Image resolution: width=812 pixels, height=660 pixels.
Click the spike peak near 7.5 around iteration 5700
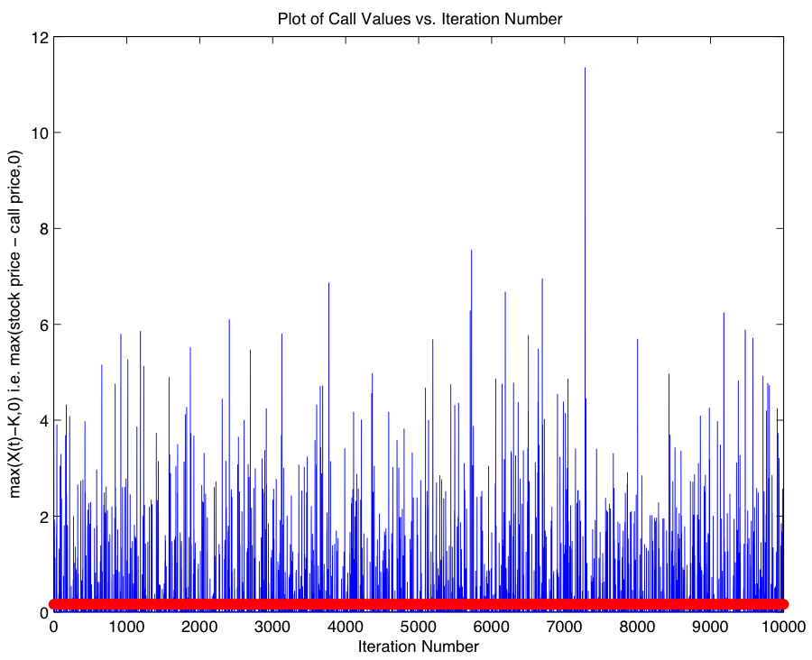[x=471, y=252]
